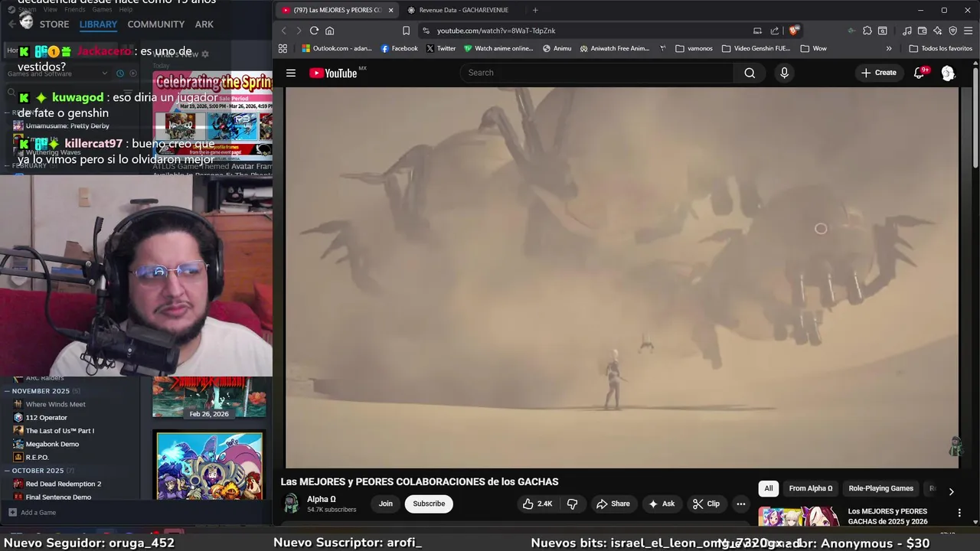Open Steam ARK profile tab
980x551 pixels.
(204, 24)
